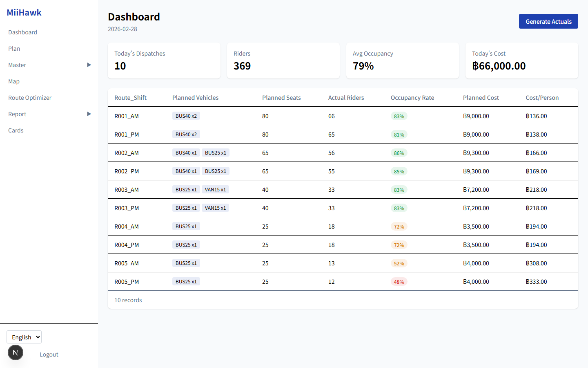This screenshot has height=368, width=588.
Task: Click the BUS25 x1 tag in R002_PM
Action: tap(215, 171)
